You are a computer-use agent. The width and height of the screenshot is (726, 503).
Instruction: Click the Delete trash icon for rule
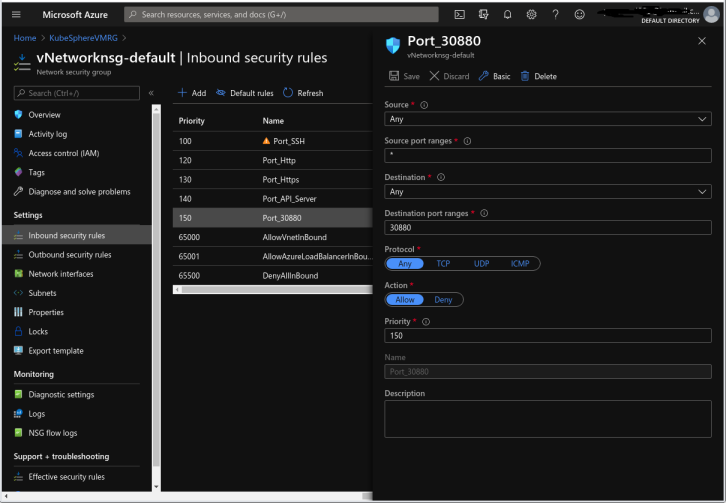pos(525,76)
